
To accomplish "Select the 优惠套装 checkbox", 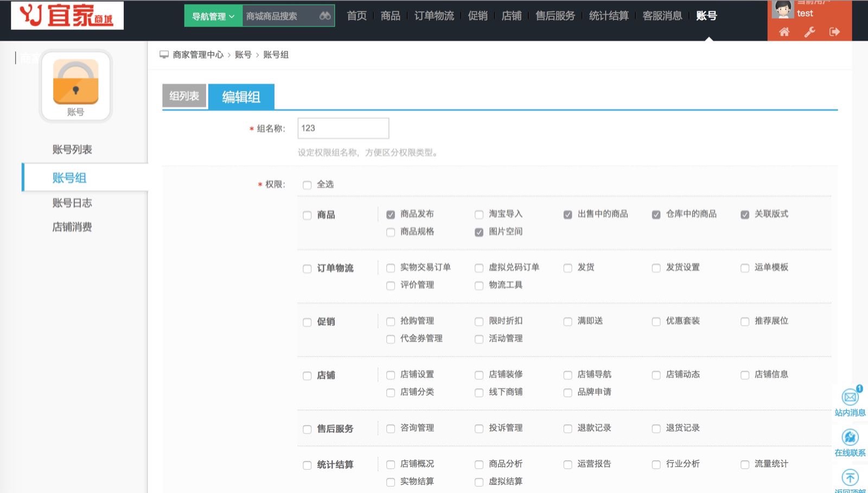I will point(656,322).
